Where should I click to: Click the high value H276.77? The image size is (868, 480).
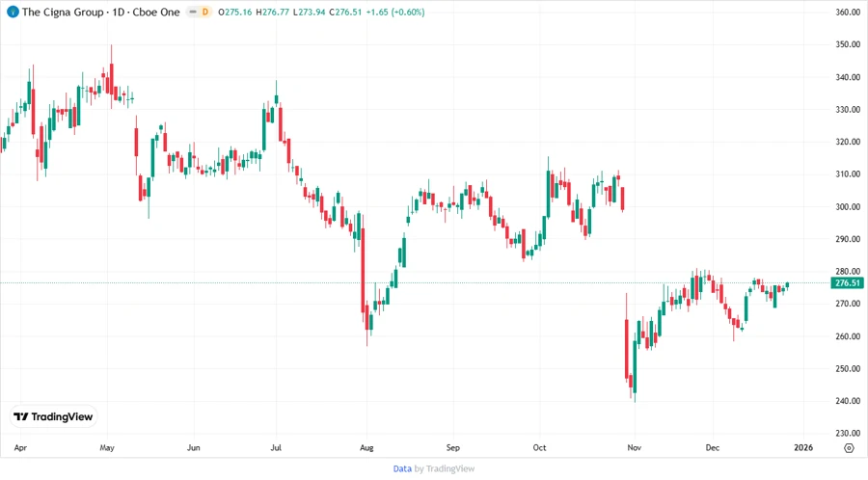click(272, 13)
